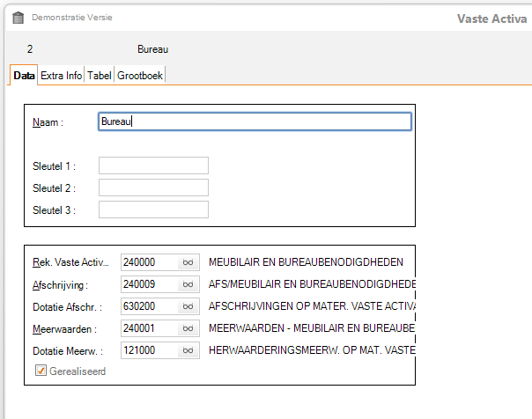Open the Grootboek tab
This screenshot has height=419, width=532.
(140, 76)
